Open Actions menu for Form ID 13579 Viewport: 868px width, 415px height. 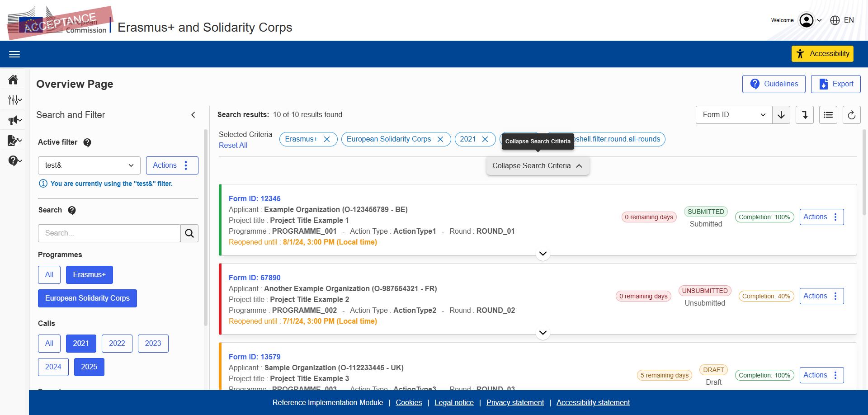tap(821, 375)
